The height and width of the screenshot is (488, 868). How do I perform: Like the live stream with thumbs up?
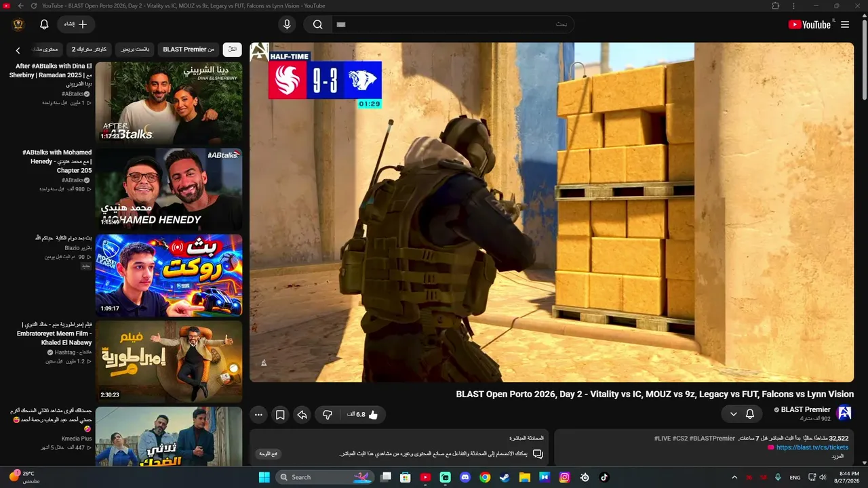(x=363, y=414)
